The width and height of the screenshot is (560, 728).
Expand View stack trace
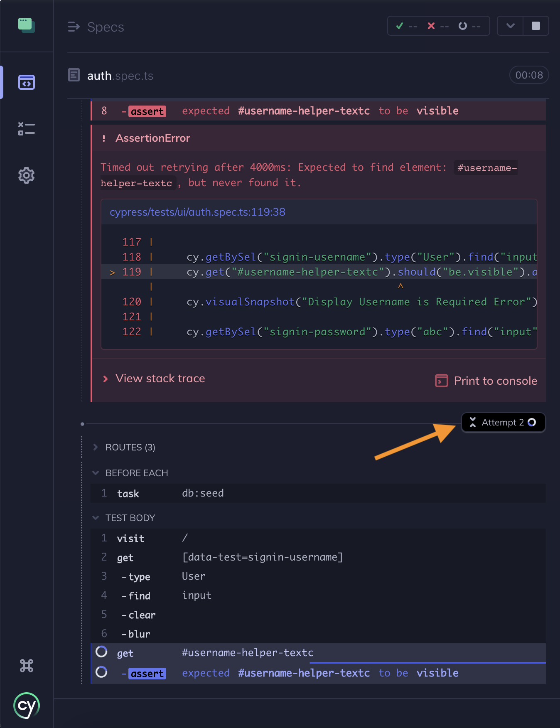point(160,379)
